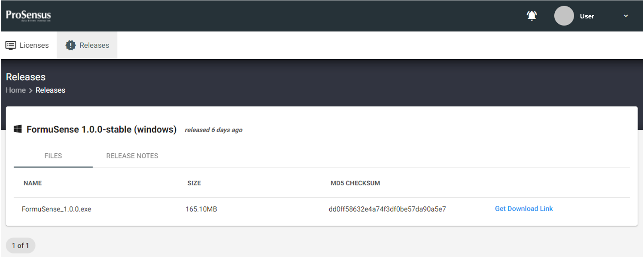Select the FormuSense_1.0.0.exe file name
Image resolution: width=644 pixels, height=257 pixels.
pos(56,209)
